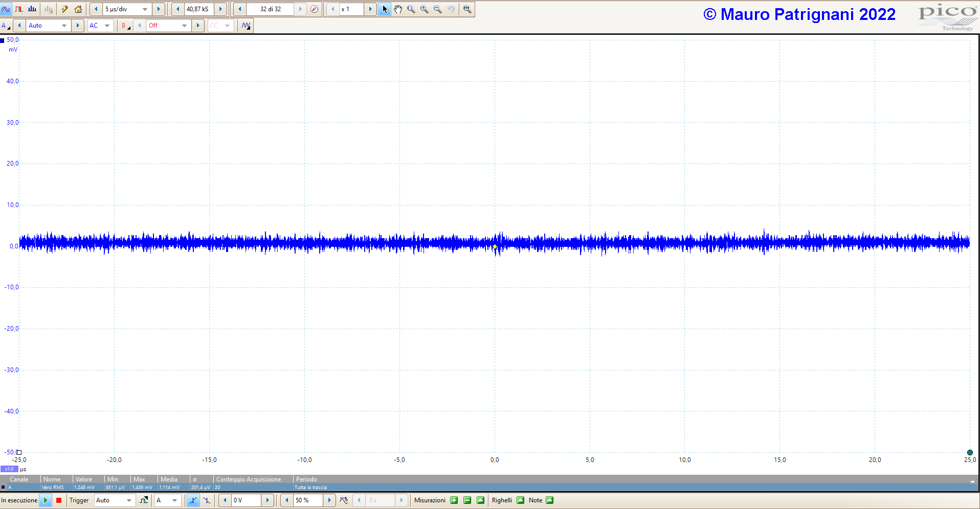Open advanced trigger settings icon
This screenshot has height=509, width=980.
tap(144, 500)
